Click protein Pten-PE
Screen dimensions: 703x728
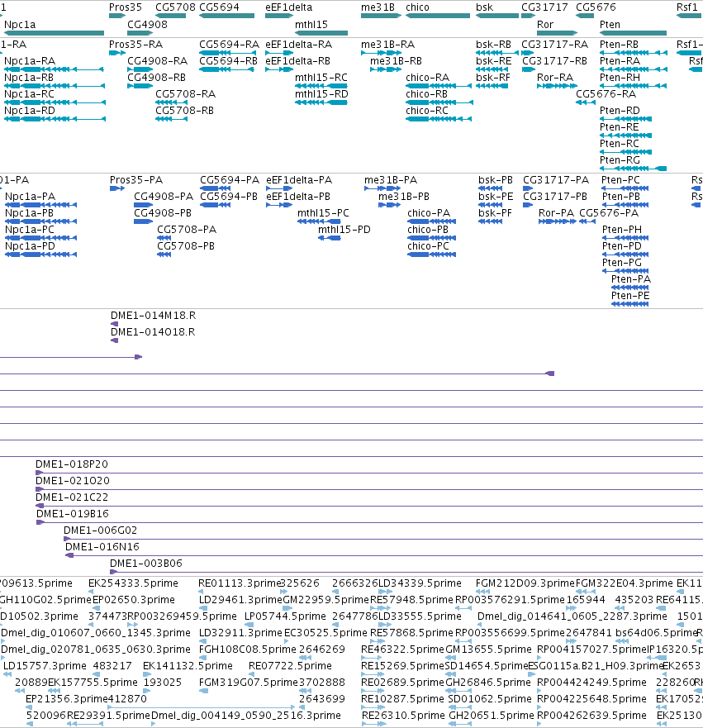pyautogui.click(x=630, y=296)
